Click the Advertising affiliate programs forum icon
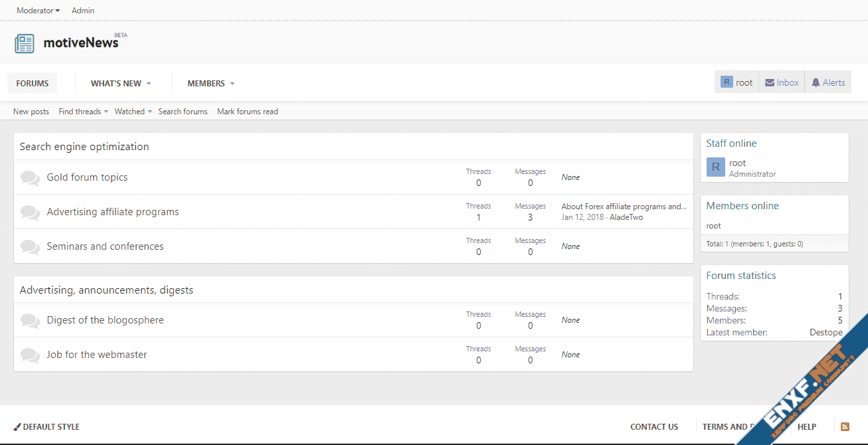 30,212
